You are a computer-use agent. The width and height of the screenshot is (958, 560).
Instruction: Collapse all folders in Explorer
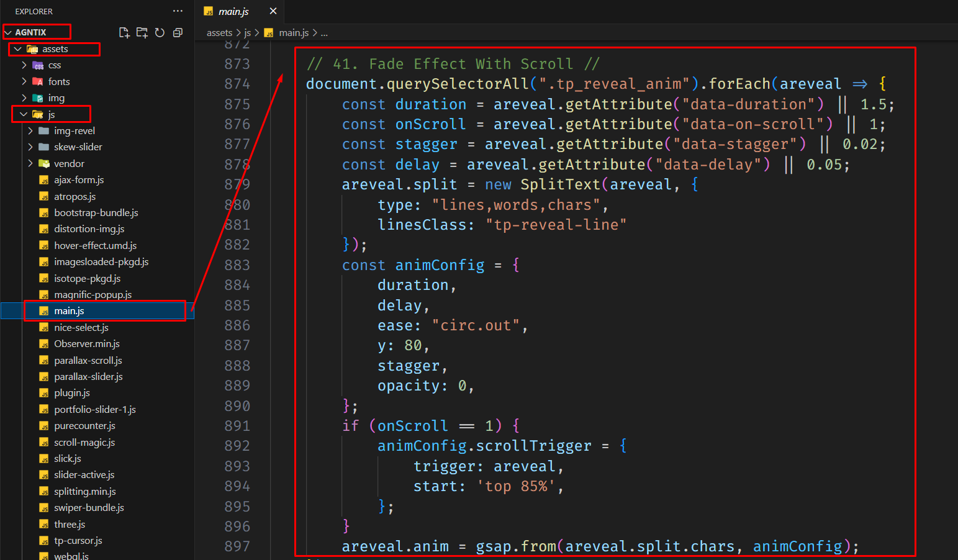click(178, 32)
